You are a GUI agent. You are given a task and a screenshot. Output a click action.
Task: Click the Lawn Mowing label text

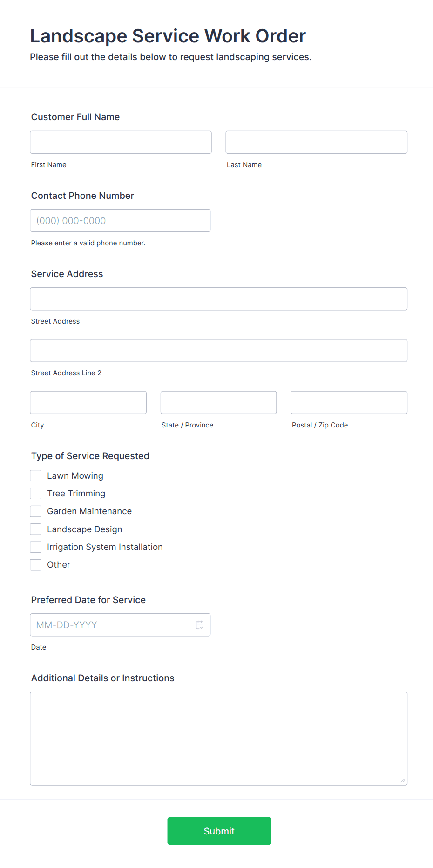75,475
